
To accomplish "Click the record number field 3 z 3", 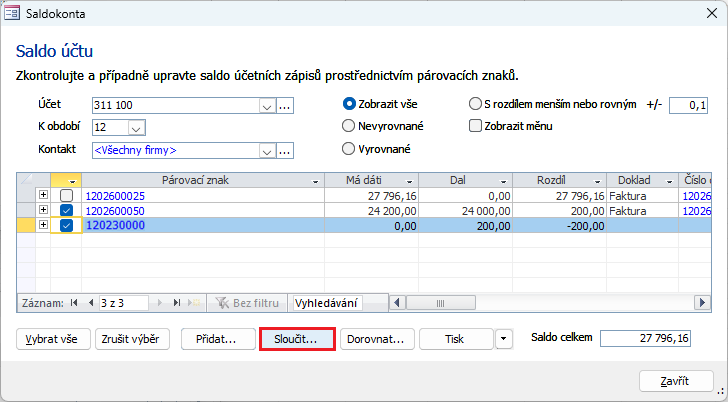I will (124, 303).
